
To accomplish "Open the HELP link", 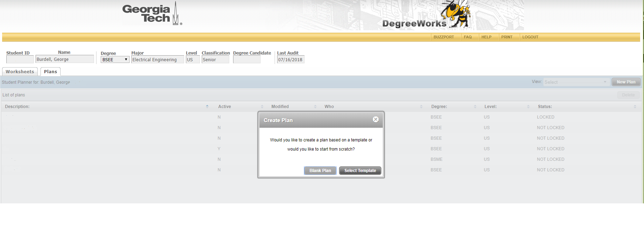I will pyautogui.click(x=486, y=37).
